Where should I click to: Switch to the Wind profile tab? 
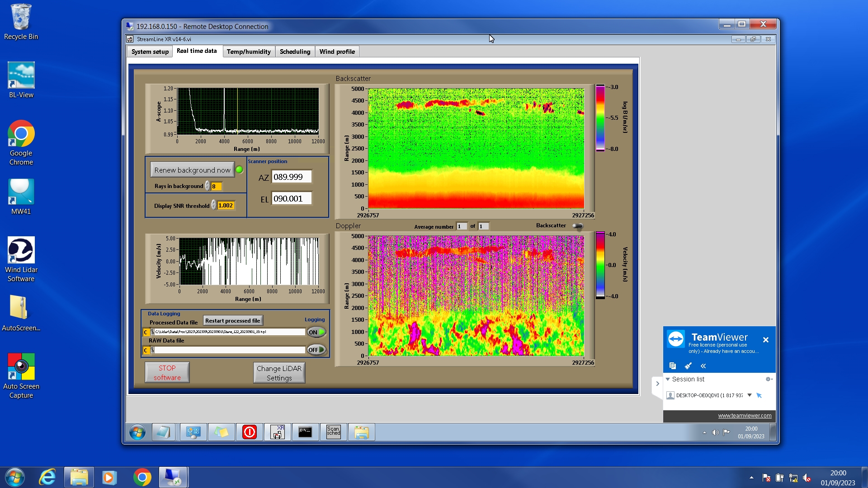pos(337,52)
